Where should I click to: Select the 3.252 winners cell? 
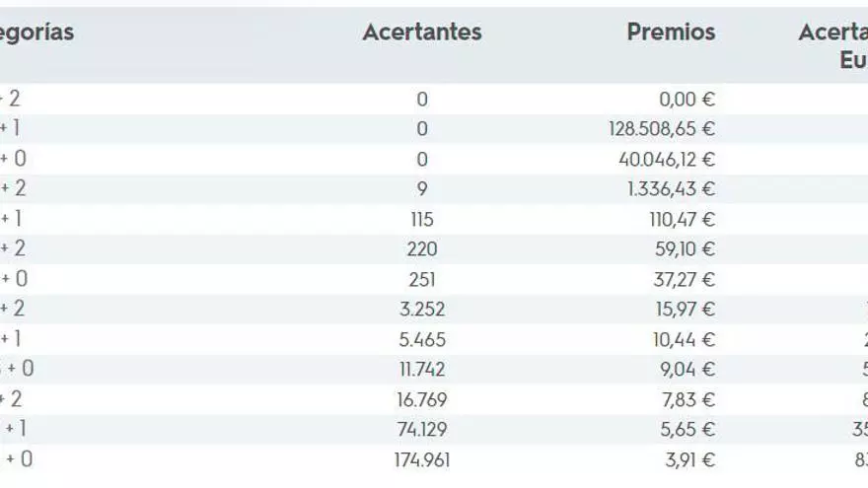pos(422,310)
